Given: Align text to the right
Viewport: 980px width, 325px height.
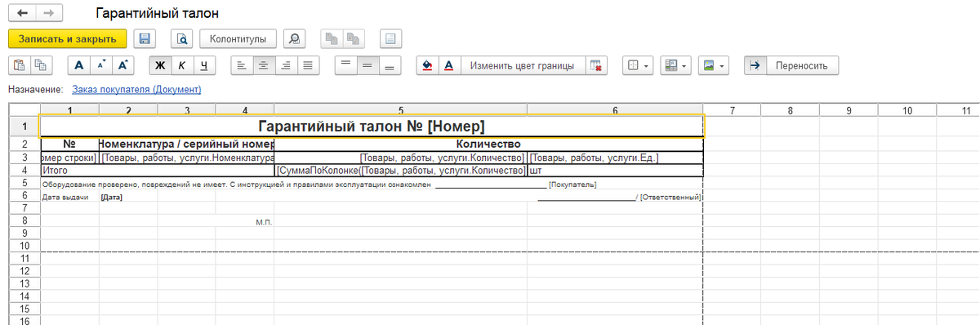Looking at the screenshot, I should (x=286, y=65).
